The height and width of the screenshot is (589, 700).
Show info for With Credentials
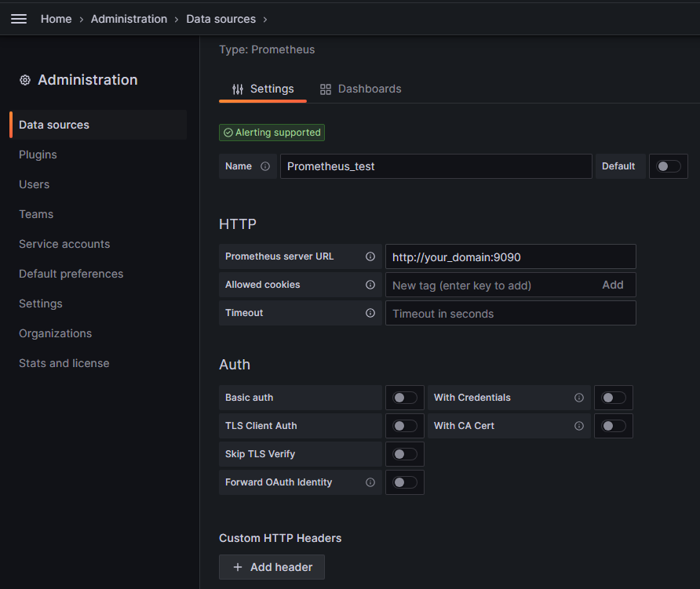pos(579,398)
